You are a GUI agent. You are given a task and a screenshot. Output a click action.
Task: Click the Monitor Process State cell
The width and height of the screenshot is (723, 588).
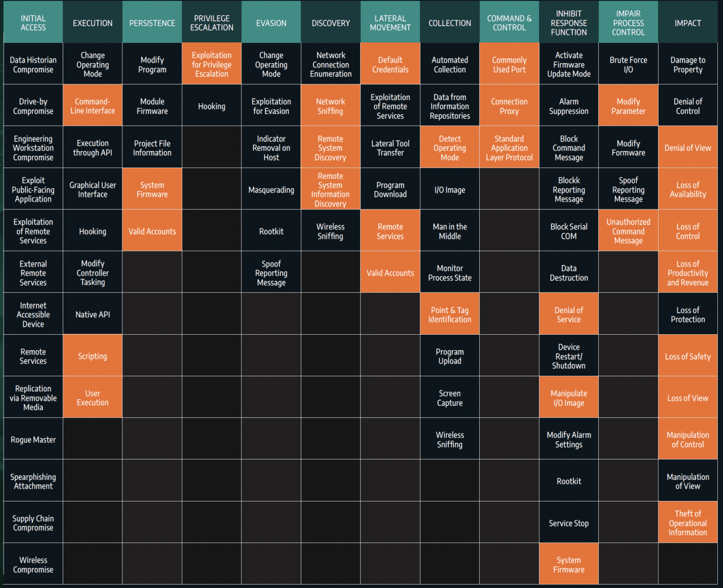point(450,272)
